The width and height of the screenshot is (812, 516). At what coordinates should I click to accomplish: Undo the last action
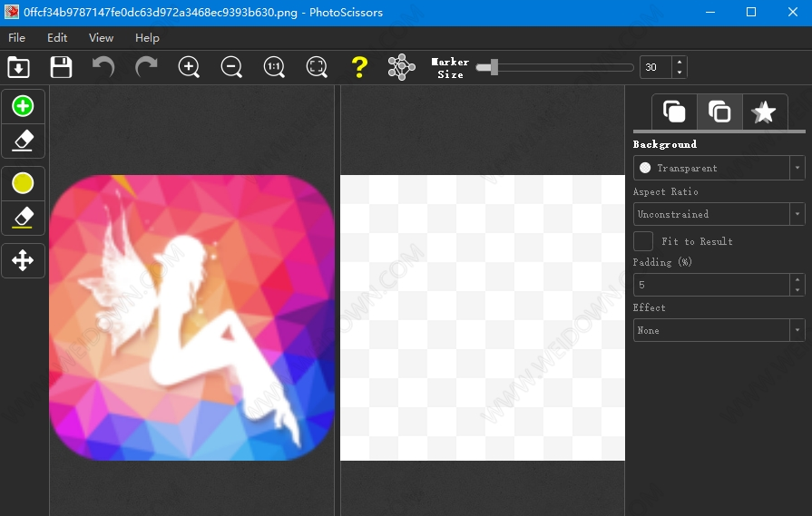pos(103,67)
